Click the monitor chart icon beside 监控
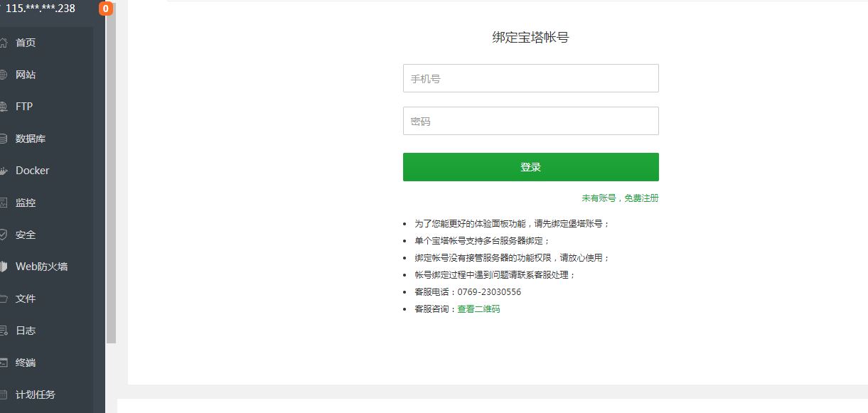The width and height of the screenshot is (868, 413). click(x=3, y=203)
